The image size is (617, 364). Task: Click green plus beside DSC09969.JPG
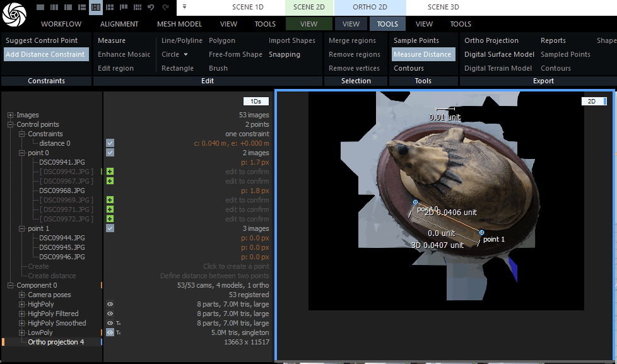point(110,200)
